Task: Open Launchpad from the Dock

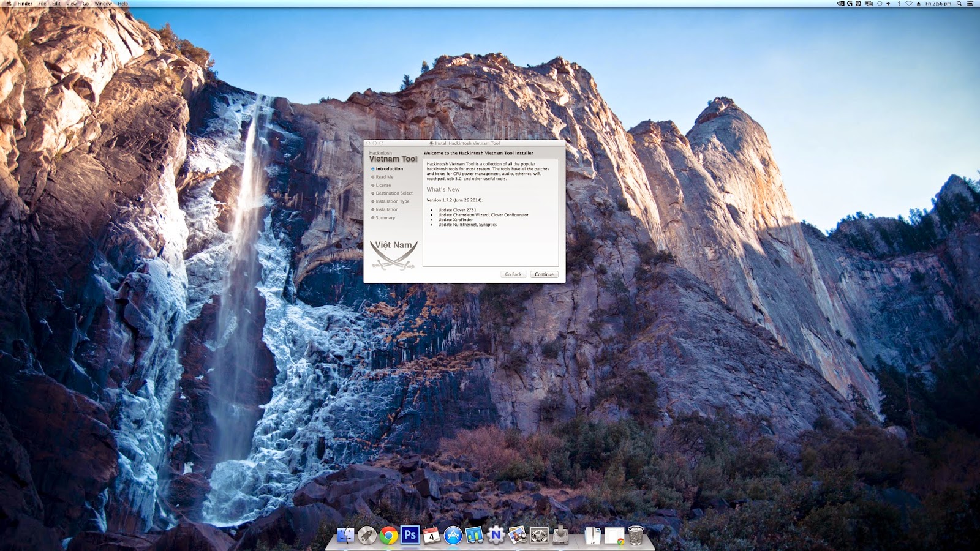Action: click(x=365, y=534)
